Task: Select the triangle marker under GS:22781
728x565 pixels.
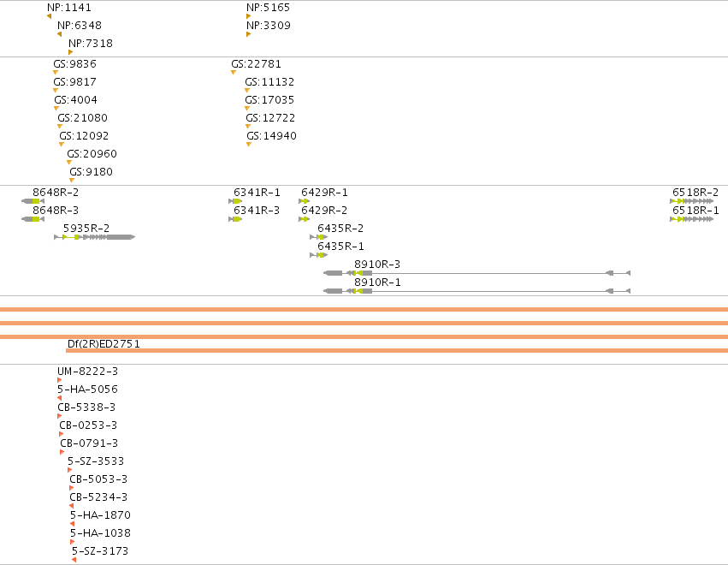Action: point(234,73)
